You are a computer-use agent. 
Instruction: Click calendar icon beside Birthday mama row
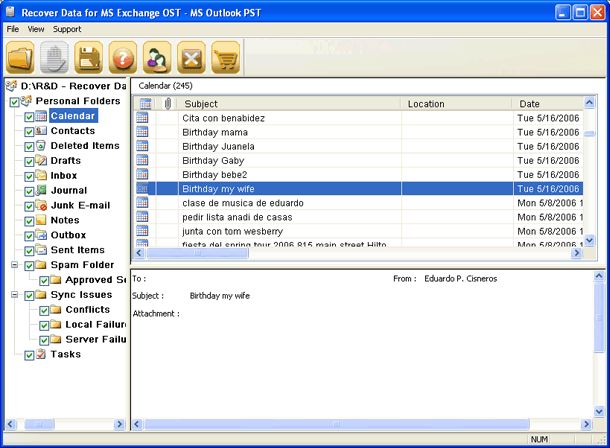[x=143, y=132]
